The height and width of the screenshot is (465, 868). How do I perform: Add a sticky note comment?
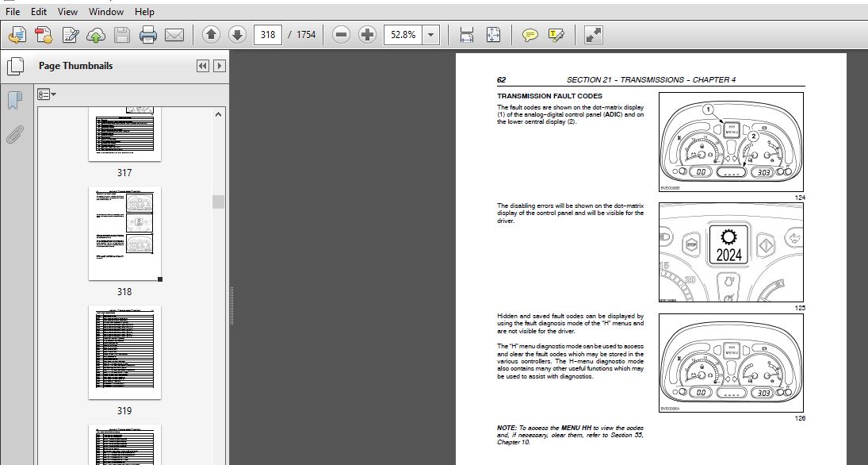pos(530,35)
